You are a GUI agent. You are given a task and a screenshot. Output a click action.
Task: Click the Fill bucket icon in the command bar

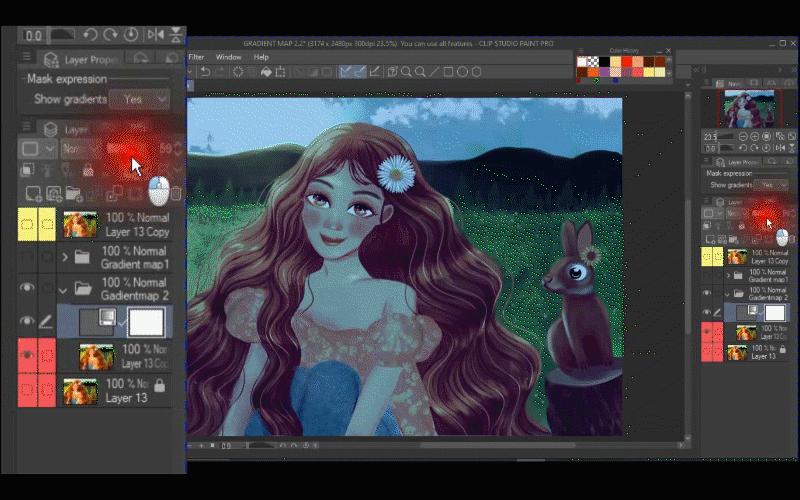pyautogui.click(x=266, y=72)
